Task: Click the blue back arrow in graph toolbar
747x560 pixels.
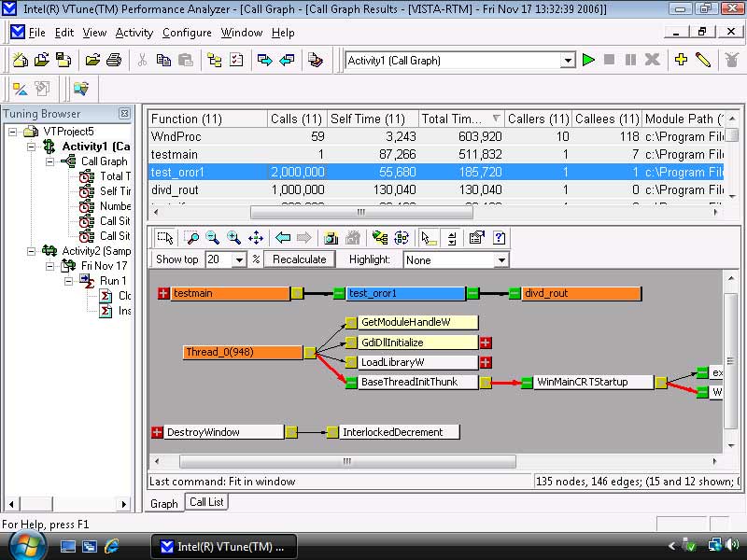Action: coord(283,237)
